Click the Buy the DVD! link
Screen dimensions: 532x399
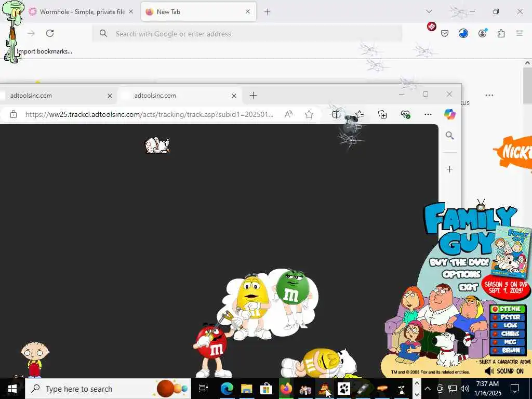click(x=459, y=262)
